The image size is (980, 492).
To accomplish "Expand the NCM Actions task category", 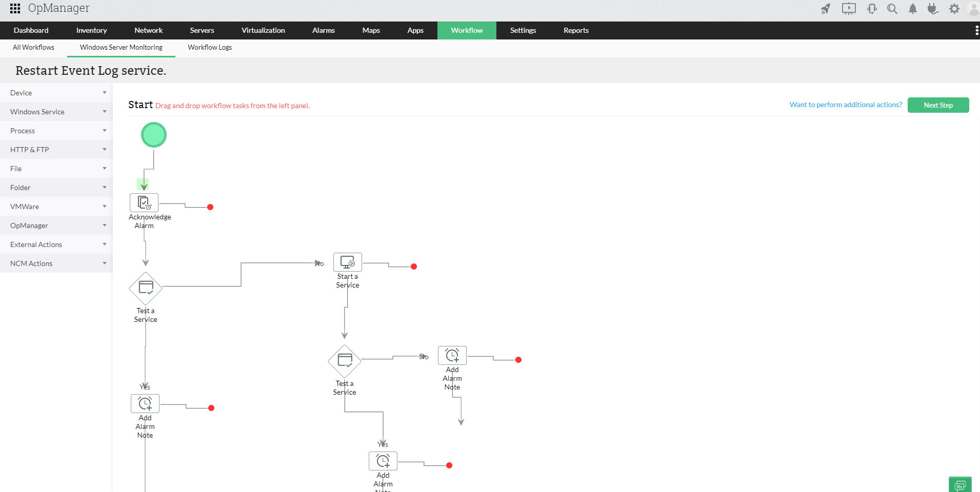I will coord(56,263).
